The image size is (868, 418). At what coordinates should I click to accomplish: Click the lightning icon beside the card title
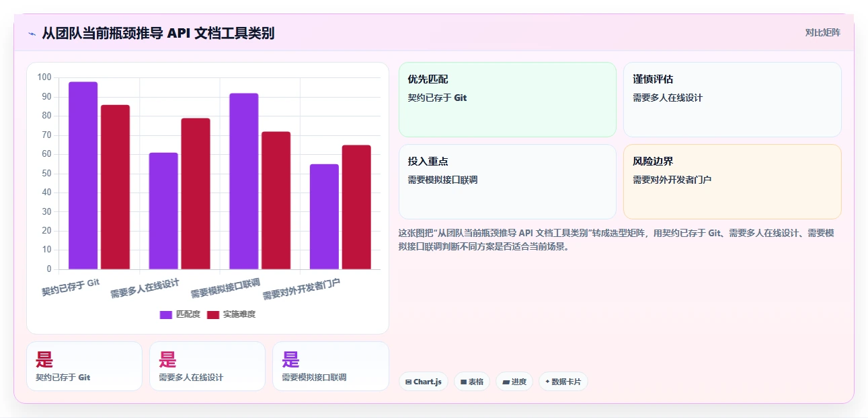(32, 34)
